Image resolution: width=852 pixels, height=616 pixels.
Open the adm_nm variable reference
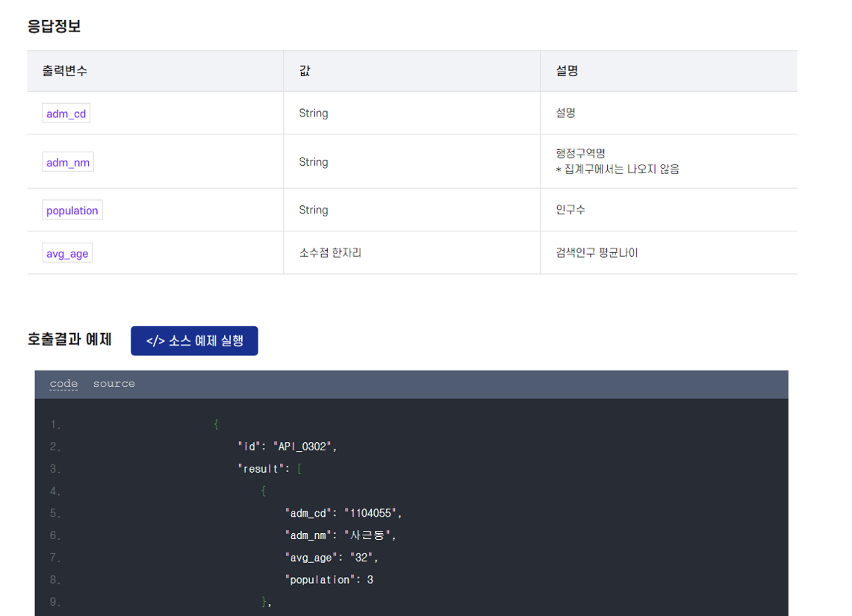click(67, 161)
